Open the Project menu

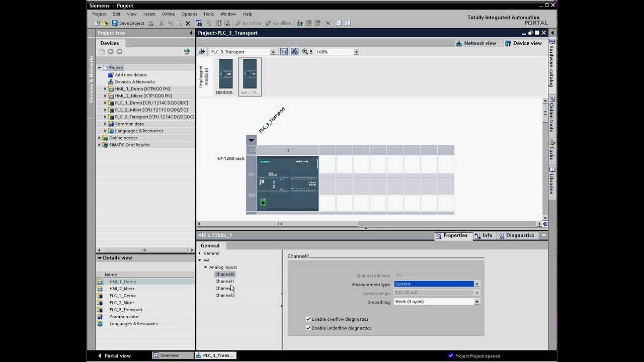tap(99, 14)
